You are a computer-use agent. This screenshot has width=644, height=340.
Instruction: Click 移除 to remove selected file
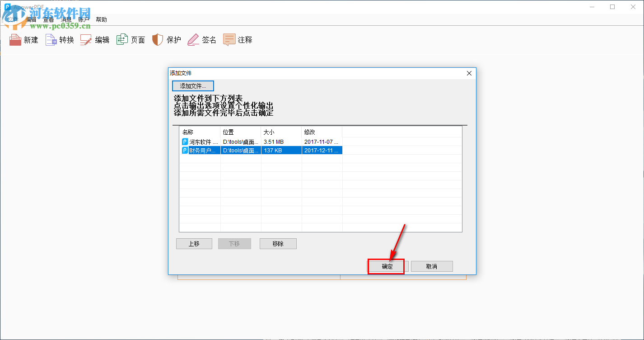coord(278,243)
